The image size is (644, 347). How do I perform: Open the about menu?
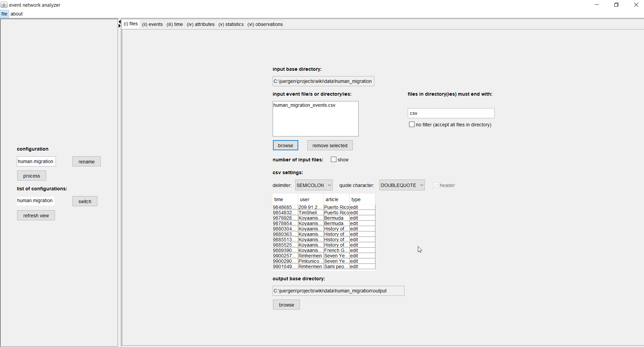17,14
